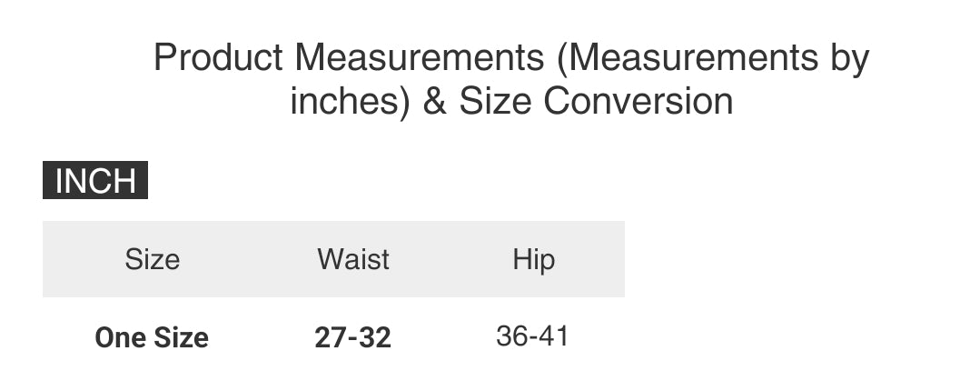Viewport: 980px width, 391px height.
Task: Select the One Size row label
Action: (x=152, y=337)
